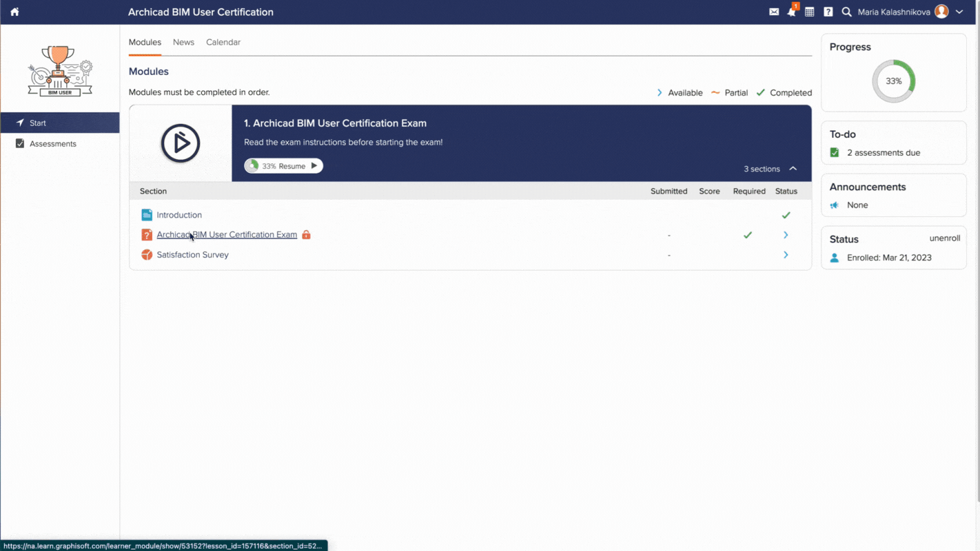Screen dimensions: 980x551
Task: Collapse the 3 sections chevron
Action: coord(793,169)
